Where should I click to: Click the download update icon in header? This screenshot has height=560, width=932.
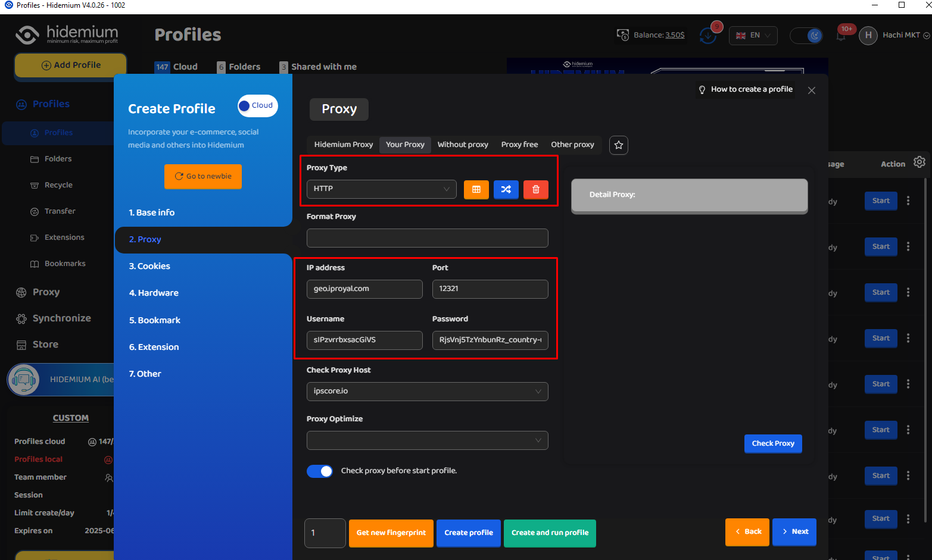[708, 36]
